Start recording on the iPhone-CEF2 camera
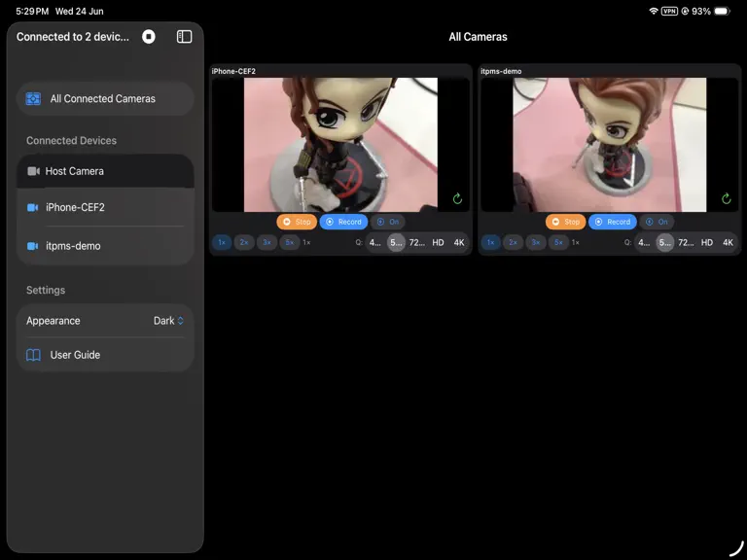747x560 pixels. click(343, 222)
